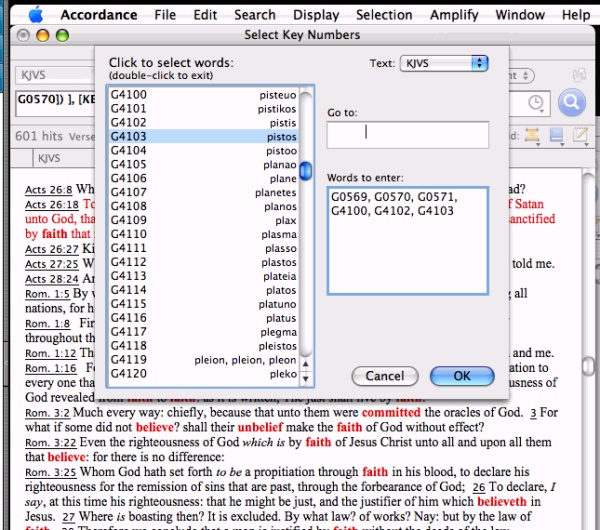Select G4116 platus in the list
This screenshot has height=530, width=600.
(x=203, y=318)
